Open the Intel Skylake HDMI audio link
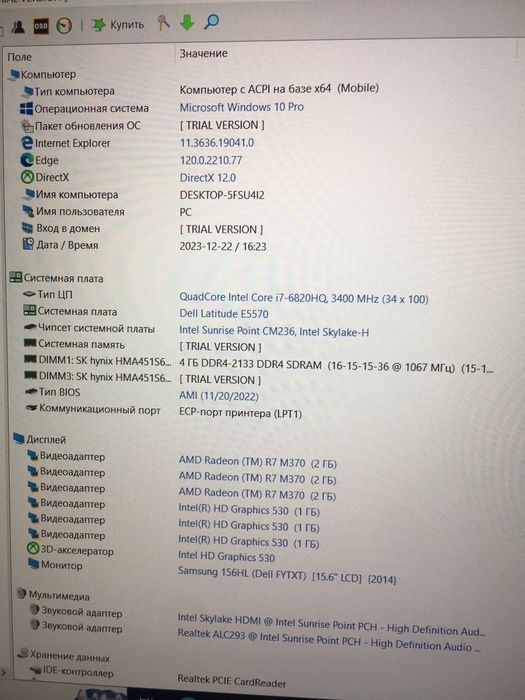This screenshot has width=525, height=700. coord(331,625)
